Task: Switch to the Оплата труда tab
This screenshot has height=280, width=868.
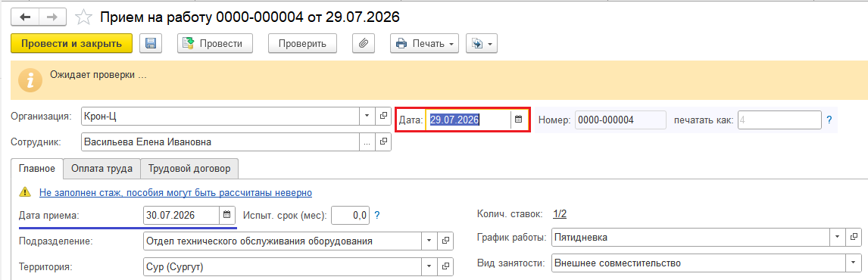Action: pos(101,169)
